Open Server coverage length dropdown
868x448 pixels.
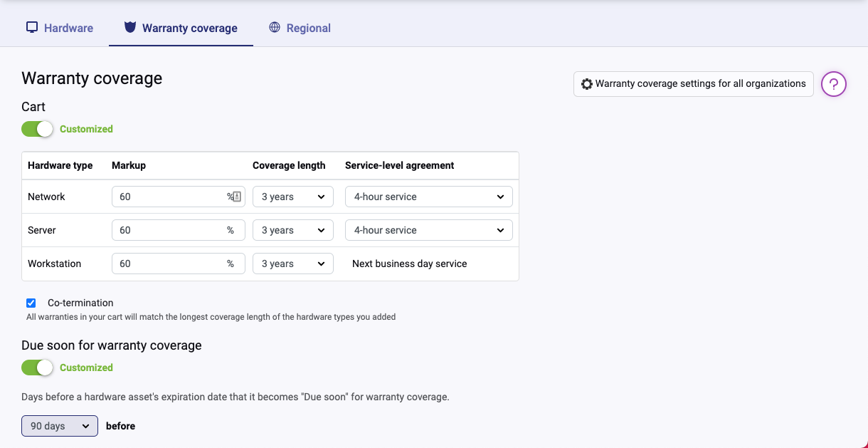click(x=293, y=230)
